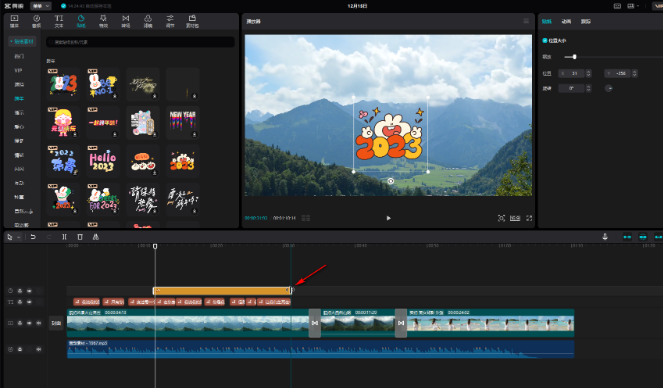Select the blue mp3 audio clip

(x=321, y=349)
